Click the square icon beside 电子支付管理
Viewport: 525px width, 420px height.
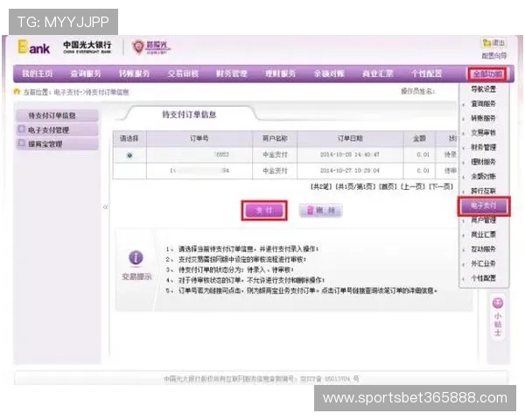[22, 129]
